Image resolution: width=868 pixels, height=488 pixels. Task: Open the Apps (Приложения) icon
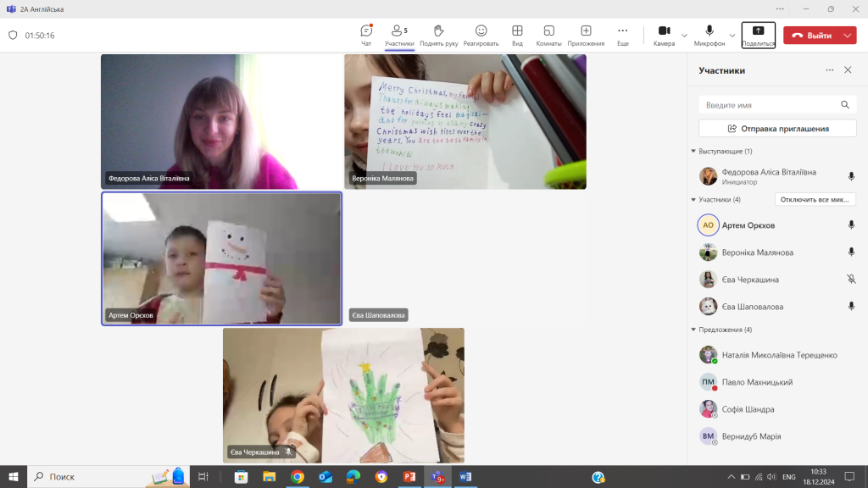click(586, 31)
